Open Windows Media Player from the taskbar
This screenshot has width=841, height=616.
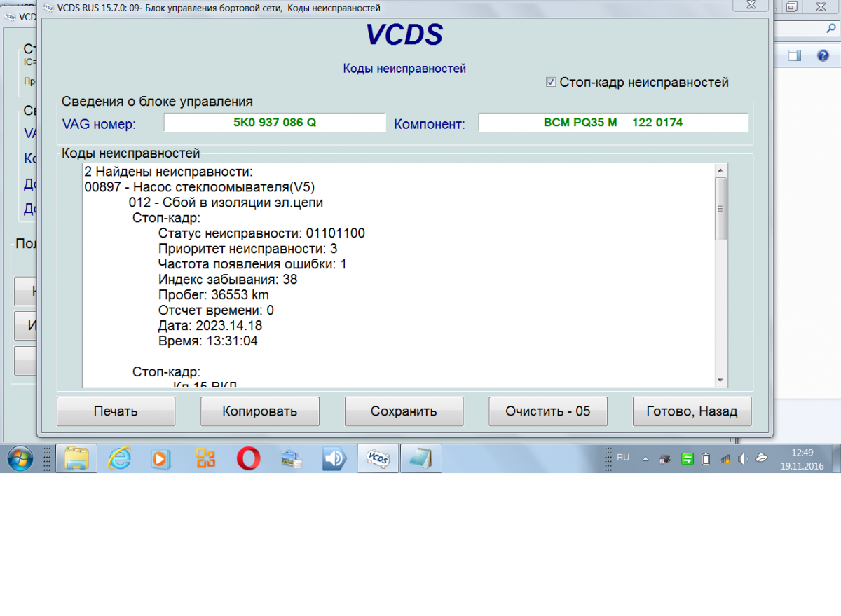(x=161, y=459)
